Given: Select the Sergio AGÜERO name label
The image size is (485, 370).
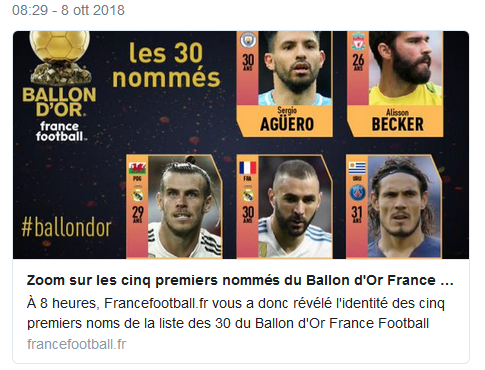Looking at the screenshot, I should (287, 120).
